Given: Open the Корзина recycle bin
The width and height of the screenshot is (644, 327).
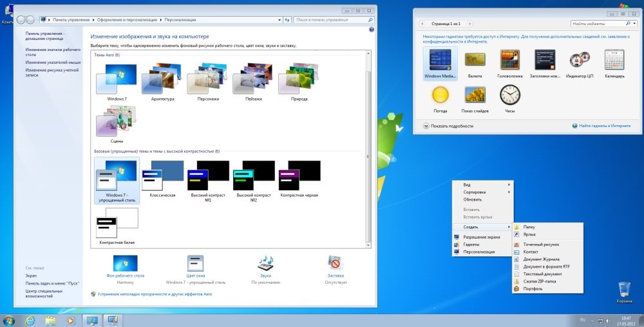Looking at the screenshot, I should pos(623,290).
